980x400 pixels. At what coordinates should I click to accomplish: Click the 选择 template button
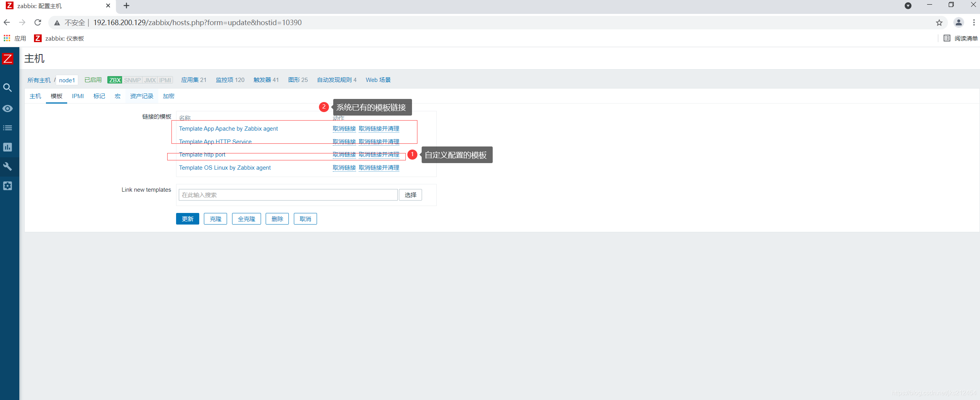410,195
